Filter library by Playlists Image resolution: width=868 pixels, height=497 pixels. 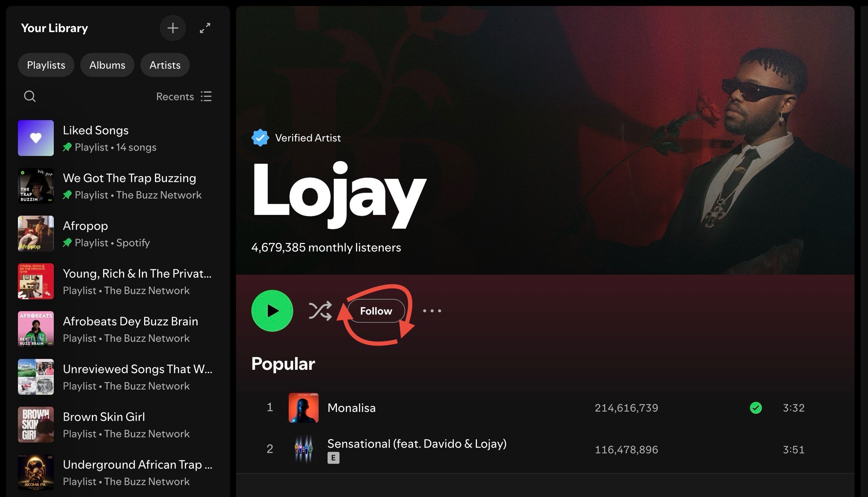pyautogui.click(x=46, y=65)
